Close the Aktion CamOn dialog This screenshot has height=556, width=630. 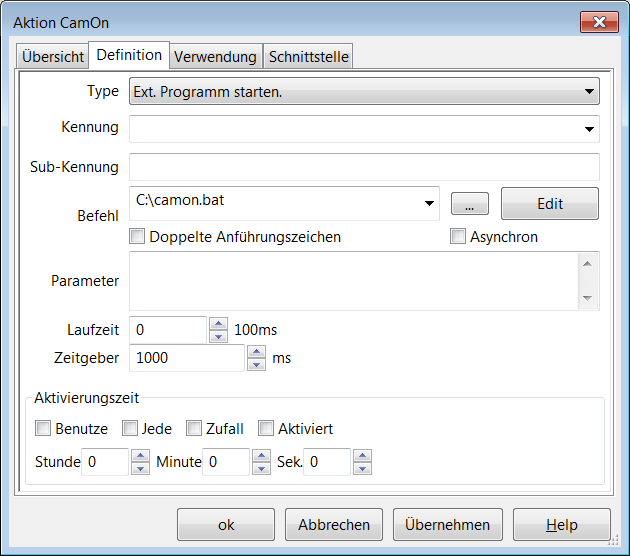tap(598, 22)
